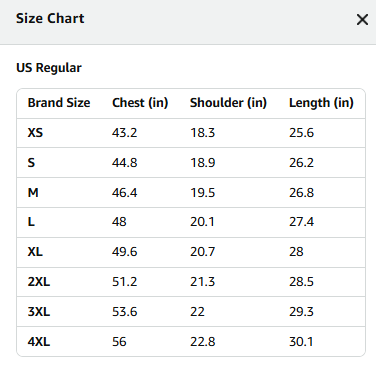Viewport: 376px width, 370px height.
Task: Select the S size row label
Action: (x=31, y=163)
